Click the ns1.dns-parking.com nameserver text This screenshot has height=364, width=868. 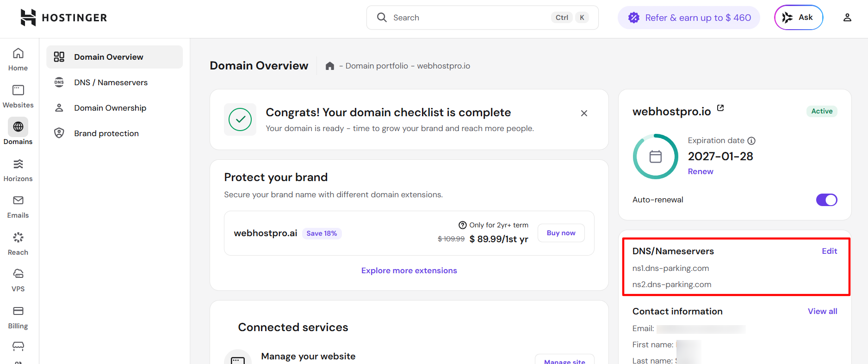point(670,268)
